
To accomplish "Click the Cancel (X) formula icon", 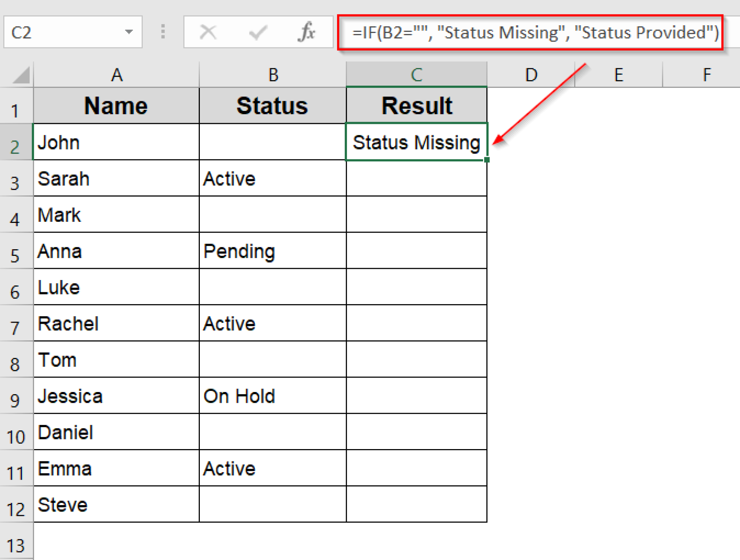I will pyautogui.click(x=208, y=32).
